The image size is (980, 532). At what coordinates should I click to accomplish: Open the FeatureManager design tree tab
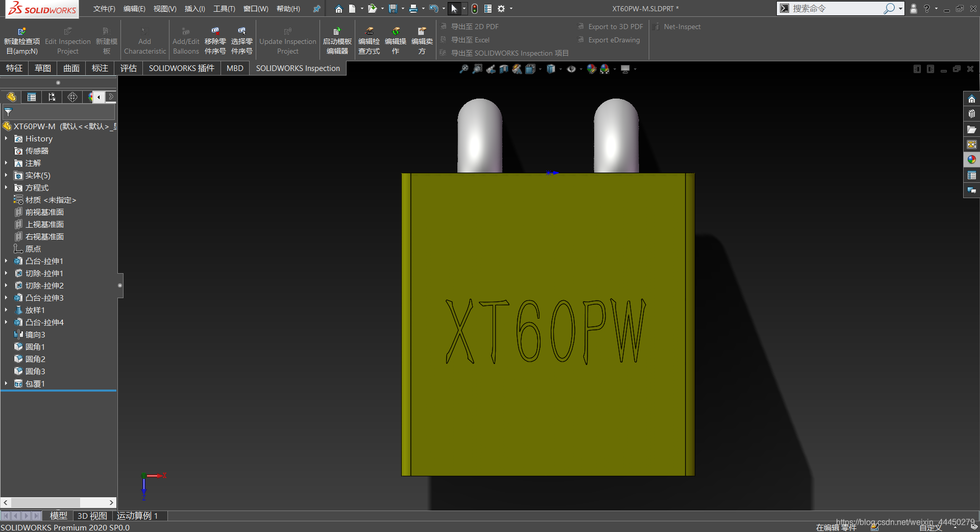pos(11,97)
